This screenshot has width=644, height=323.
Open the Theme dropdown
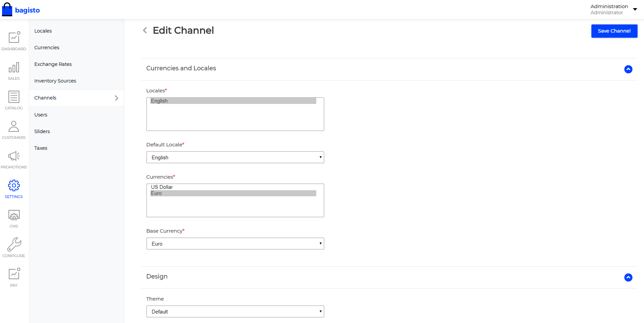[235, 311]
